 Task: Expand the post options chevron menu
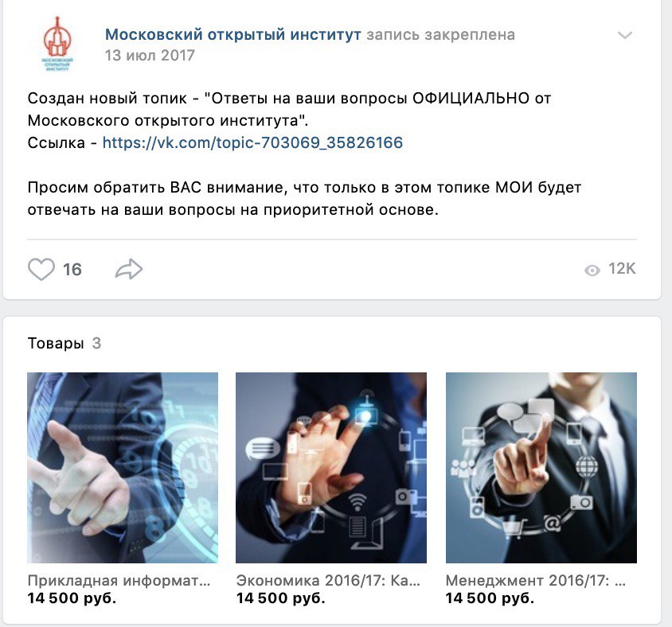[x=625, y=35]
